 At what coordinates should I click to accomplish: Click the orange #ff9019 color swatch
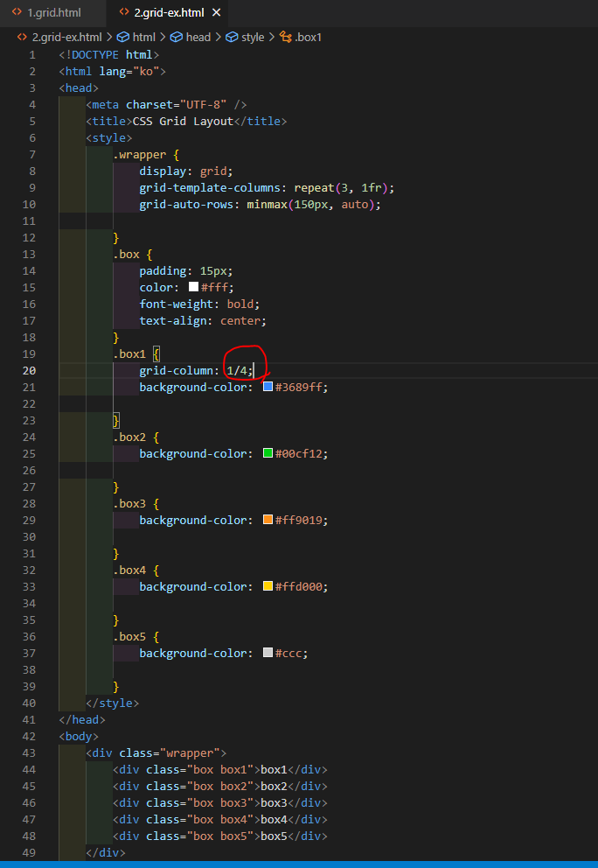point(268,519)
